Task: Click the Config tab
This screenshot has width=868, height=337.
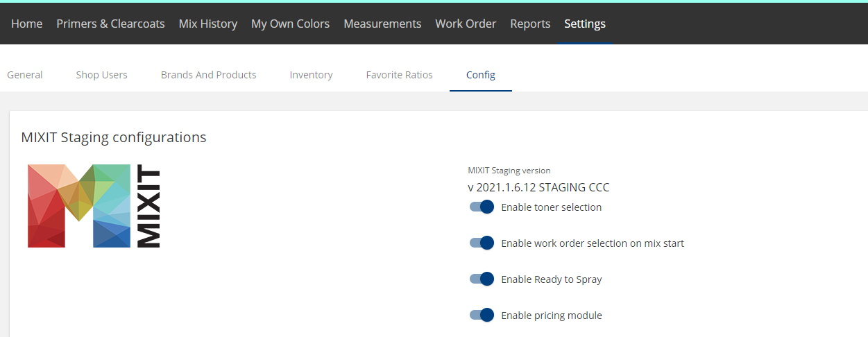Action: [481, 75]
